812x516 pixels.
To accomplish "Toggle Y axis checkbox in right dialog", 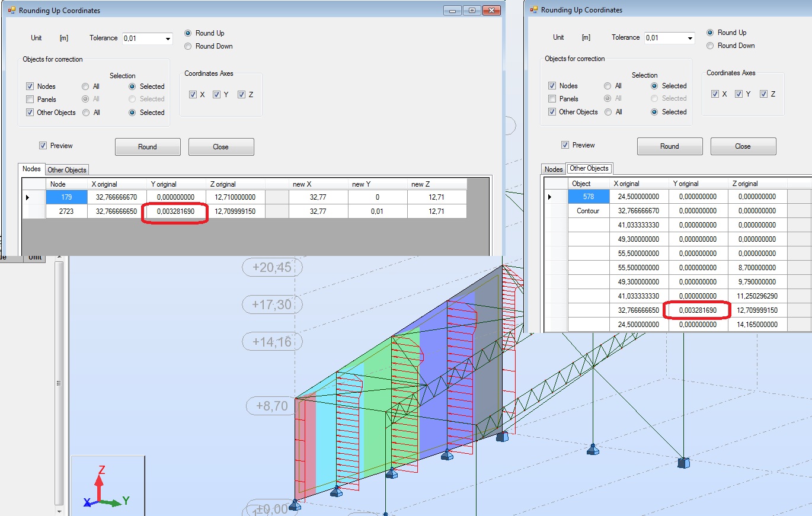I will click(739, 94).
